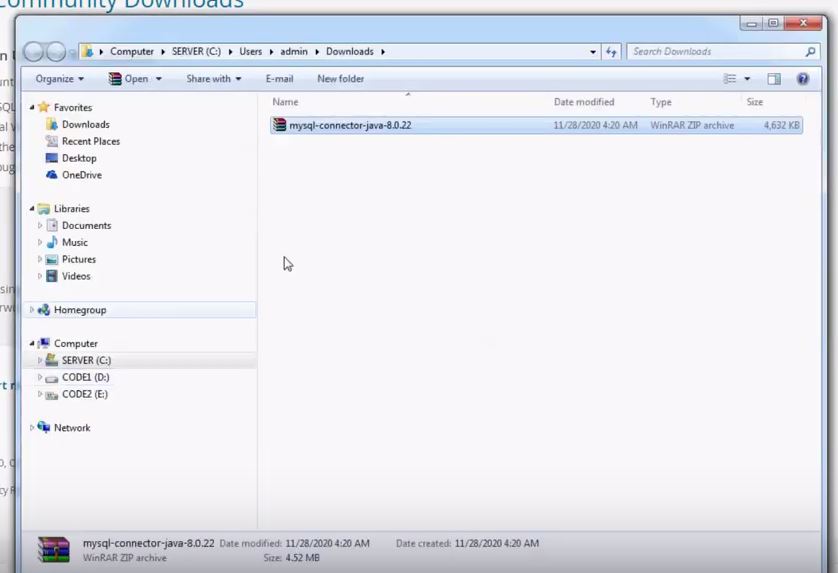This screenshot has width=838, height=573.
Task: Open the Help question mark icon
Action: point(802,79)
